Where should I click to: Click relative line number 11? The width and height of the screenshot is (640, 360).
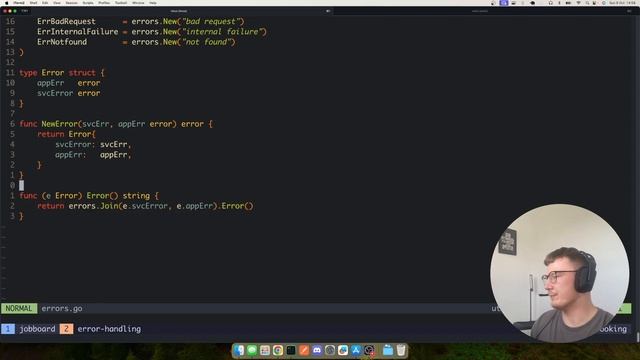click(10, 73)
